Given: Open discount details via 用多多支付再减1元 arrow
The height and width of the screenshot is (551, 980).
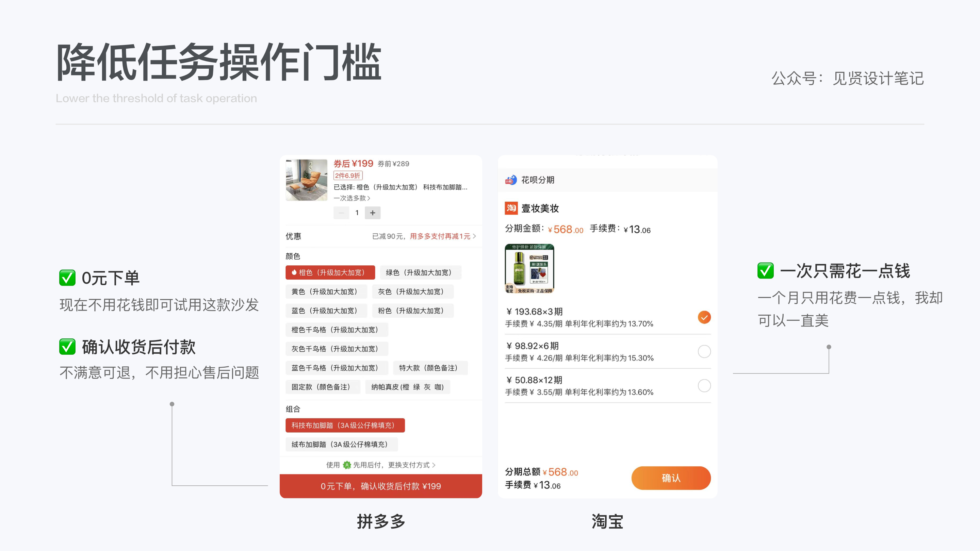Looking at the screenshot, I should pyautogui.click(x=474, y=236).
